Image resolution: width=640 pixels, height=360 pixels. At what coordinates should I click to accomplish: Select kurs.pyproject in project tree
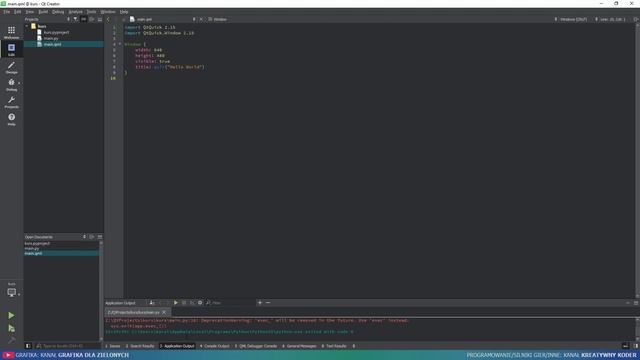tap(56, 32)
